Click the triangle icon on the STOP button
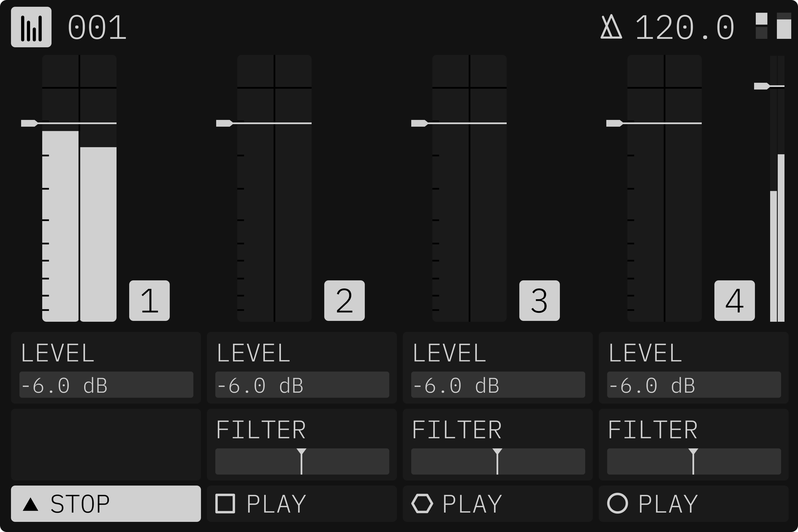798x532 pixels. (30, 504)
